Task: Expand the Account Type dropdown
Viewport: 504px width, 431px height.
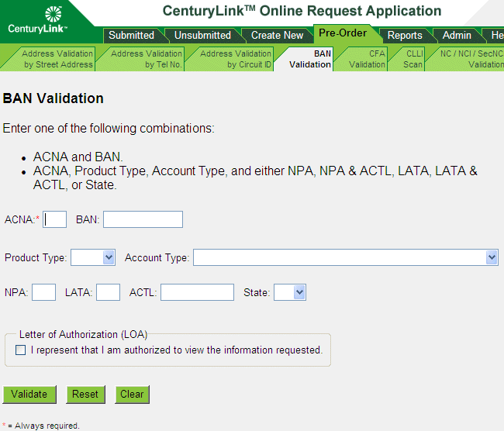Action: click(x=345, y=257)
